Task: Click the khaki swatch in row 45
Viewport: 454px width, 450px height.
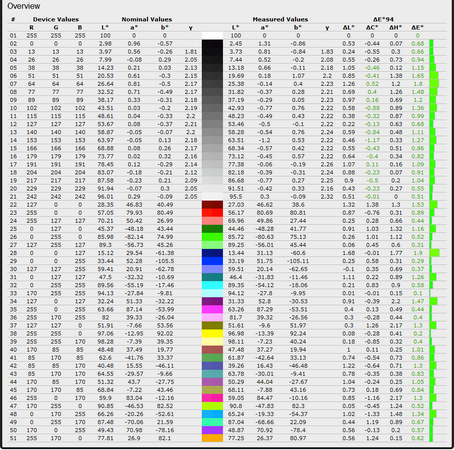Action: coord(212,390)
